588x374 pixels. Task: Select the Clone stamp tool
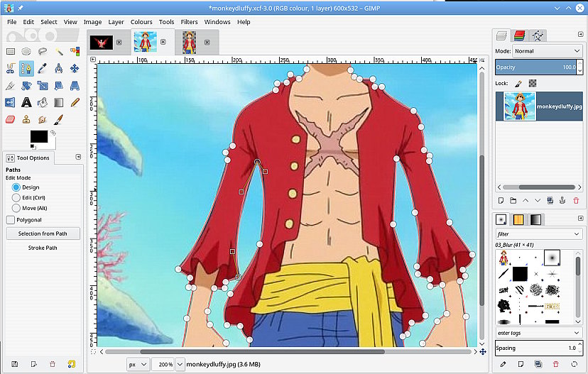(26, 119)
